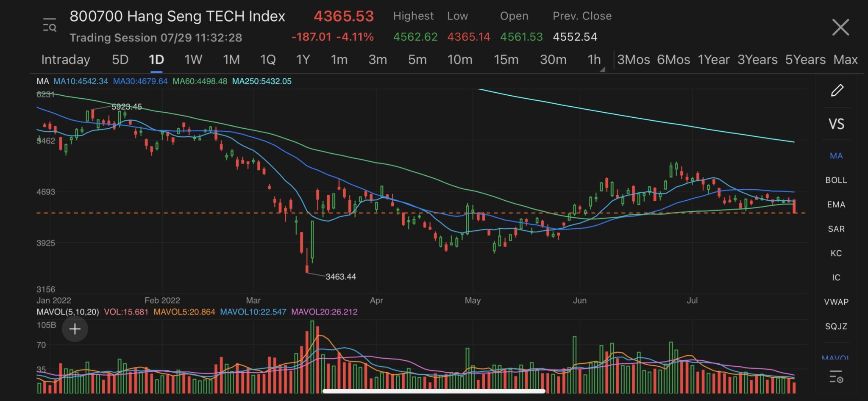Select the 1D period tab
This screenshot has height=401, width=868.
[x=156, y=60]
